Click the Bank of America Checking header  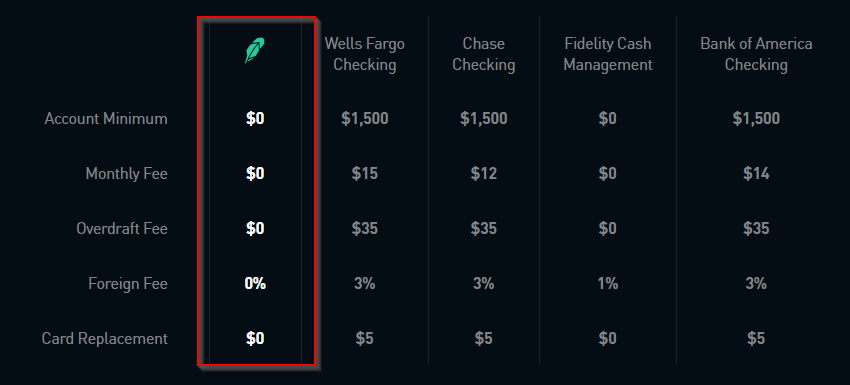pos(756,54)
